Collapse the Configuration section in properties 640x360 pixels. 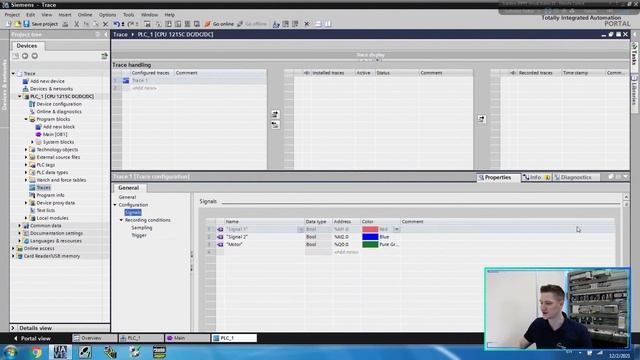(115, 205)
